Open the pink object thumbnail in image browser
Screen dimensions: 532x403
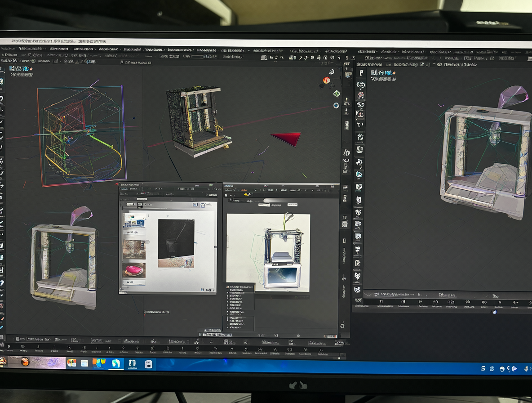click(134, 271)
